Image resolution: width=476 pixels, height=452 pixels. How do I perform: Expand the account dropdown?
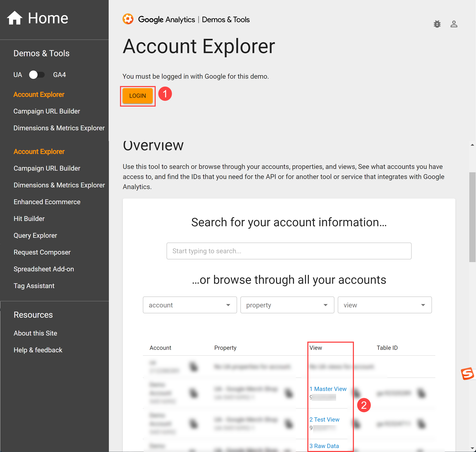pyautogui.click(x=190, y=305)
